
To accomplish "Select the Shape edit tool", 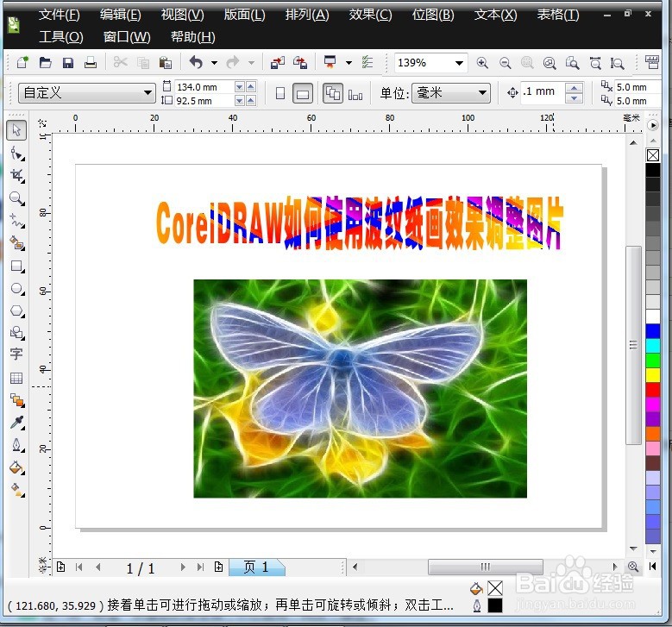I will coord(16,153).
